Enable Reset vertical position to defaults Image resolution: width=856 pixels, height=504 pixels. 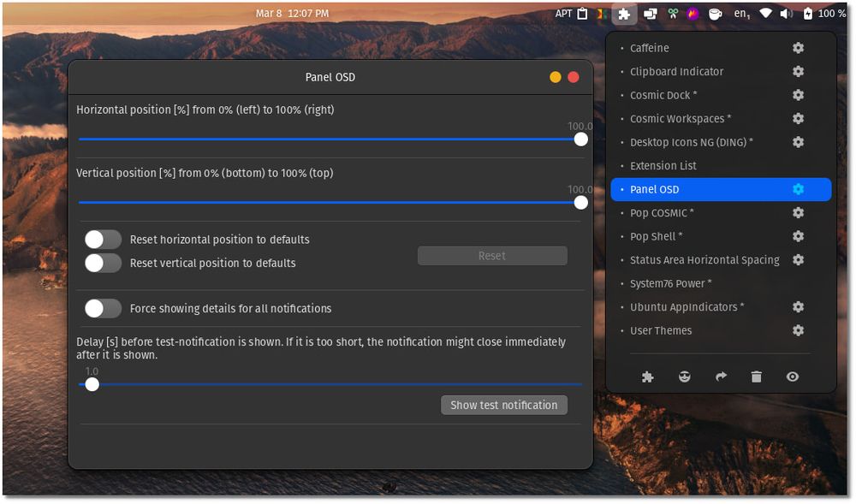coord(103,264)
